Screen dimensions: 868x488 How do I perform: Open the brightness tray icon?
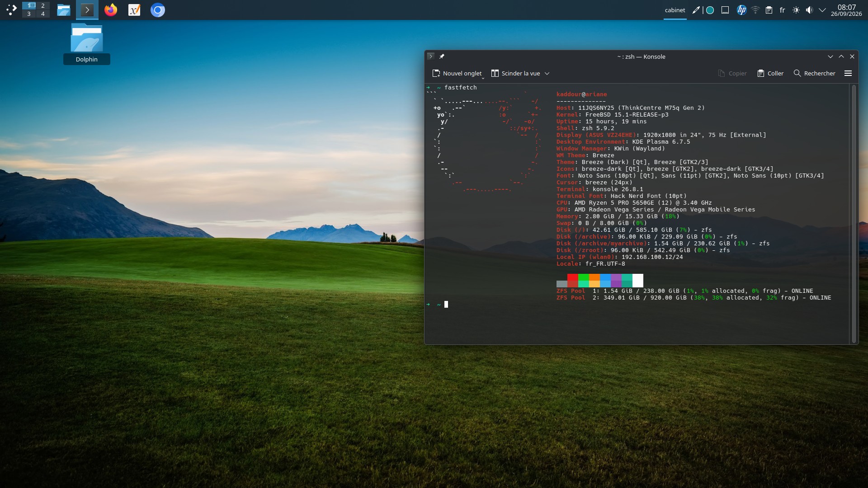click(x=796, y=10)
